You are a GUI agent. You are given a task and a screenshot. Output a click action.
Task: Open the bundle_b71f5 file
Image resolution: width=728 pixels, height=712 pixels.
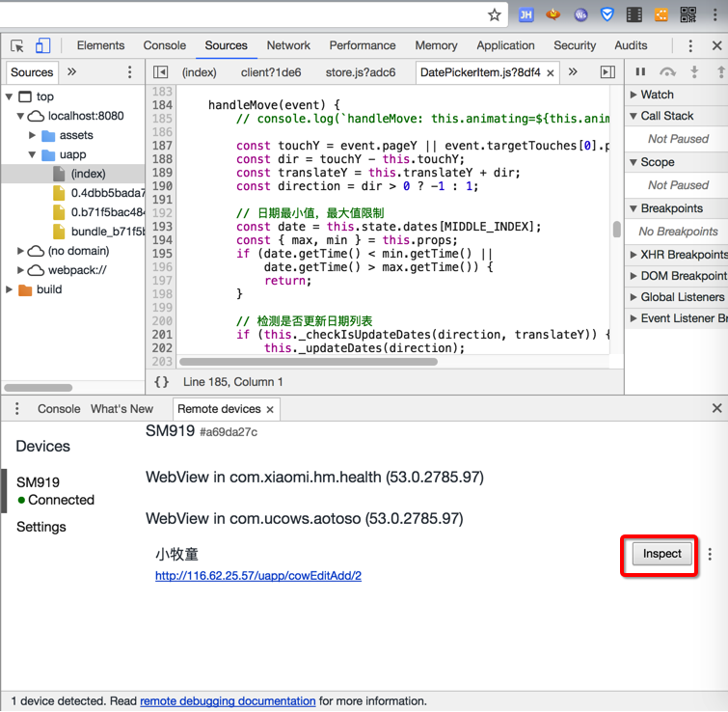(x=99, y=232)
